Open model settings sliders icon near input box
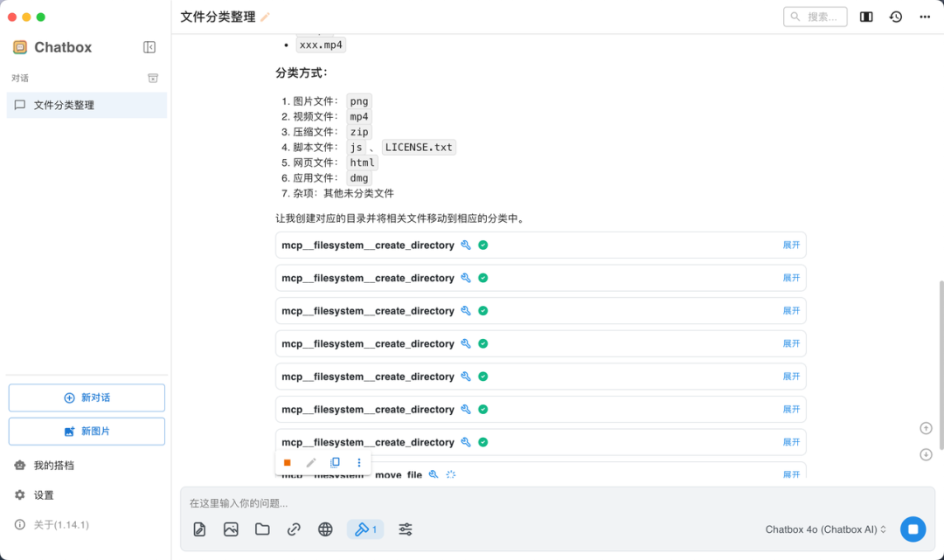Viewport: 944px width, 560px height. click(x=405, y=529)
